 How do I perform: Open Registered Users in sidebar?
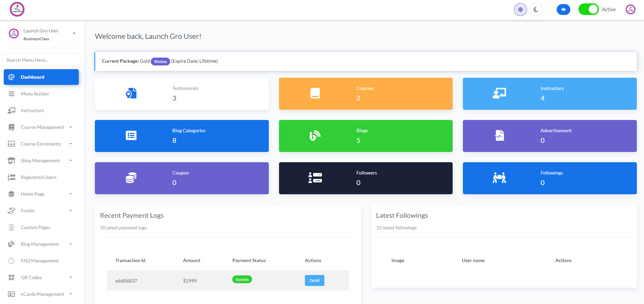pos(39,177)
